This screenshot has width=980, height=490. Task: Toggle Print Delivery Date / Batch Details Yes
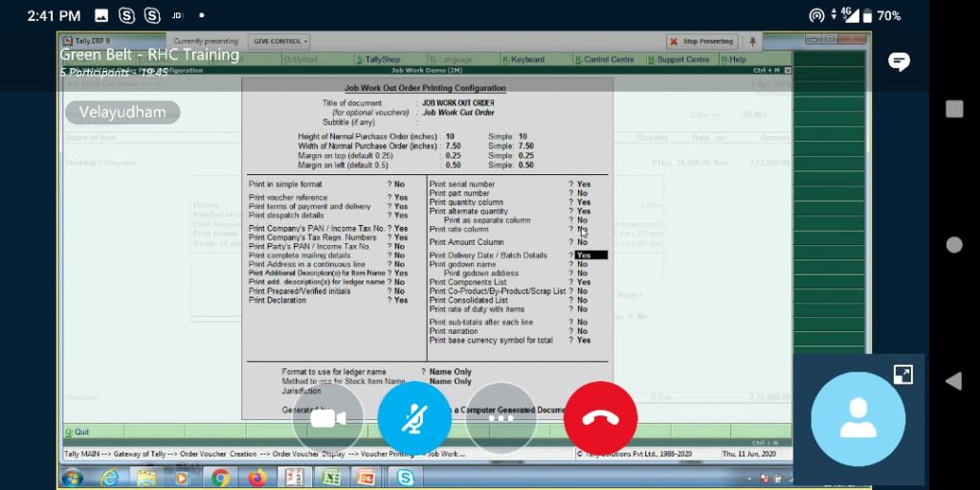591,255
